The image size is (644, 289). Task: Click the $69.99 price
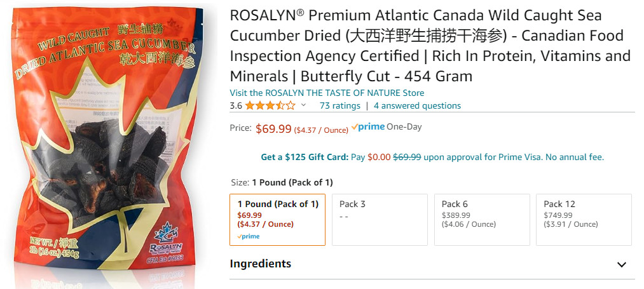click(x=273, y=129)
